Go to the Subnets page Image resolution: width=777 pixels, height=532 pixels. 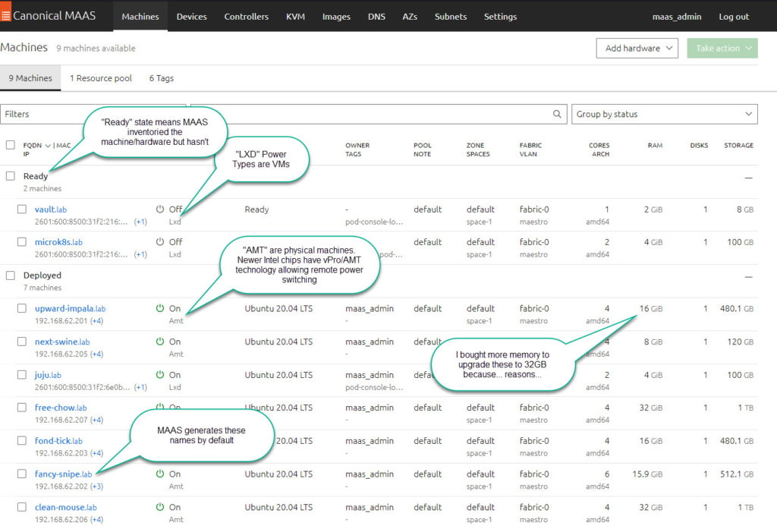coord(451,17)
